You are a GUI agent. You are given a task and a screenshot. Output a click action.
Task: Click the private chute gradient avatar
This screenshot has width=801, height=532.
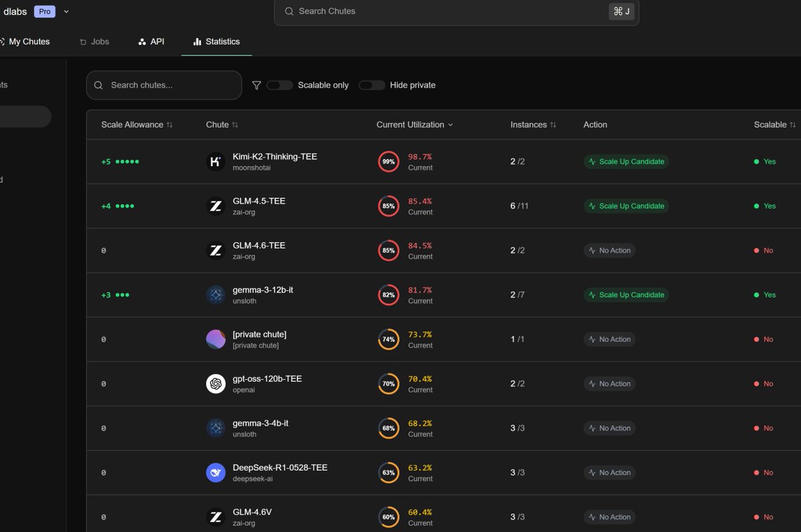tap(216, 339)
